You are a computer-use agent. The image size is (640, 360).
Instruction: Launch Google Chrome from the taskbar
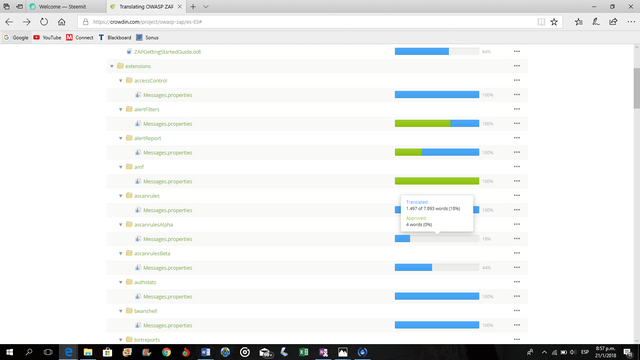point(166,352)
